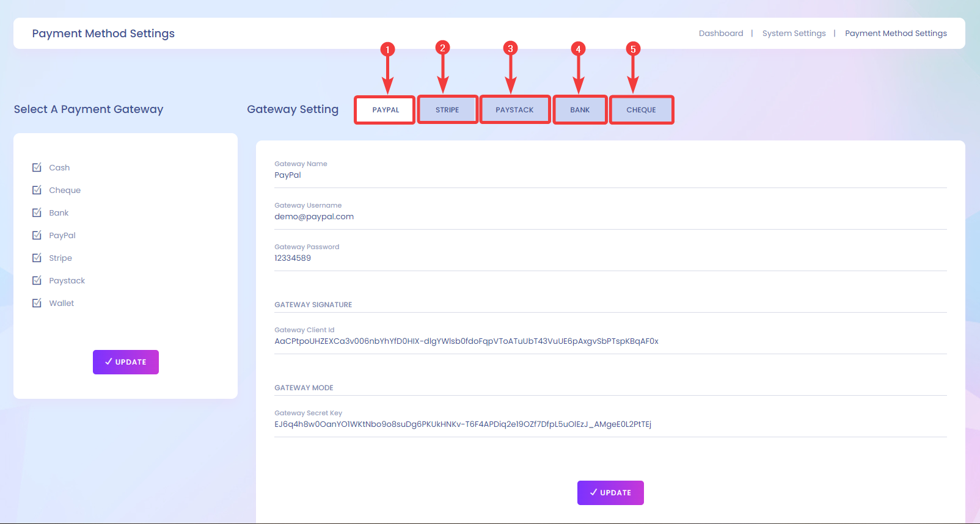Focus the Gateway Client Id field
Screen dimensions: 980x524
[610, 341]
